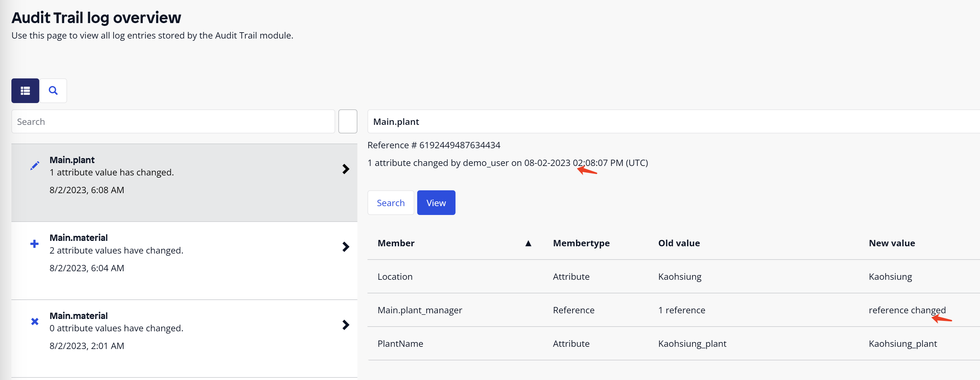The width and height of the screenshot is (980, 380).
Task: Click the Membertype column header
Action: (581, 243)
